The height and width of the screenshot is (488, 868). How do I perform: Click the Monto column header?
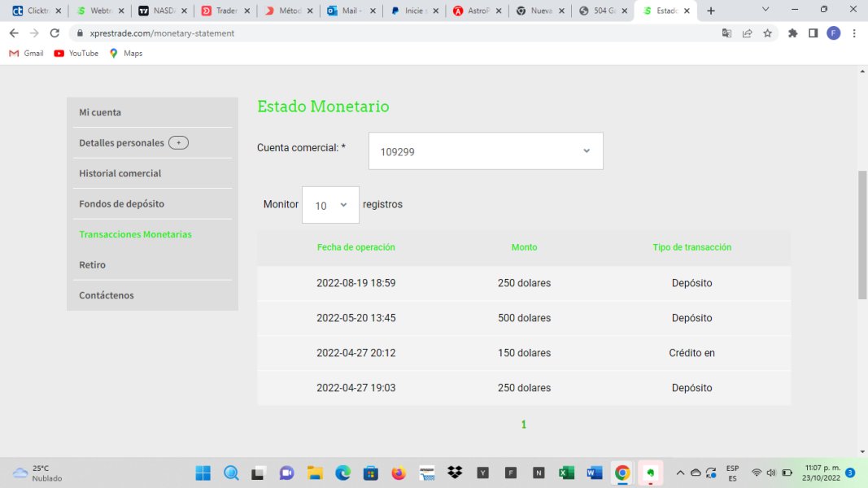[524, 247]
